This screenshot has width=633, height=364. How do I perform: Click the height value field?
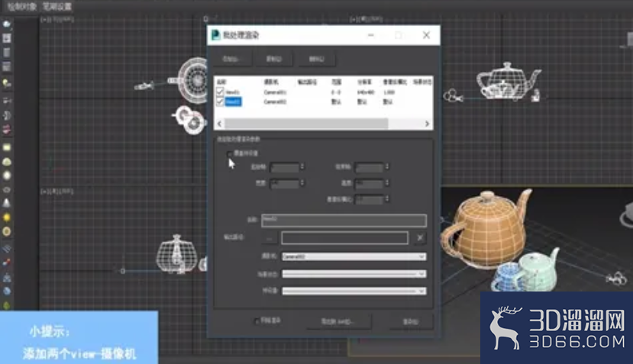[x=369, y=183]
